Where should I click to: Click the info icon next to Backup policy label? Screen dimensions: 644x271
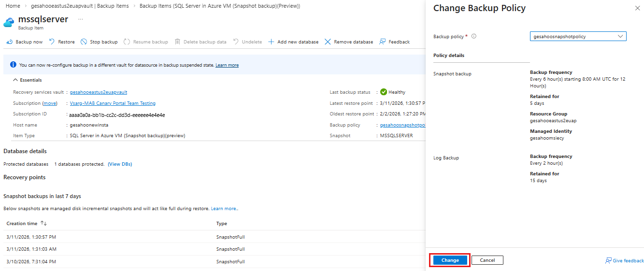pos(473,36)
